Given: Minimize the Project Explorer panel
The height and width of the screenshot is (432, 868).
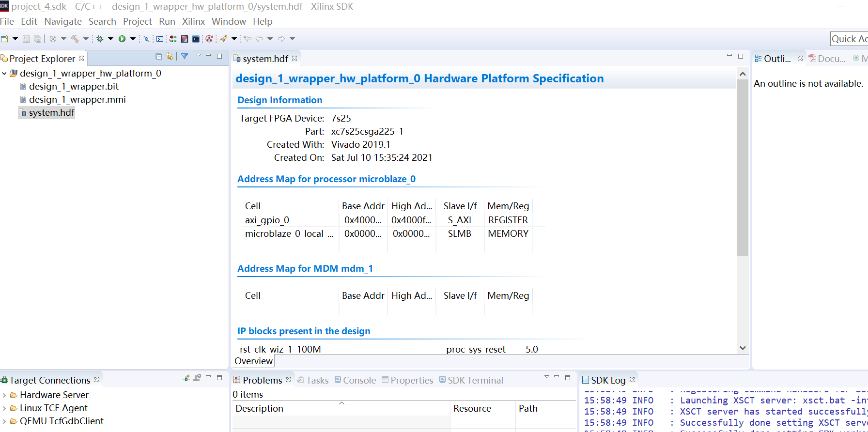Looking at the screenshot, I should (x=208, y=56).
